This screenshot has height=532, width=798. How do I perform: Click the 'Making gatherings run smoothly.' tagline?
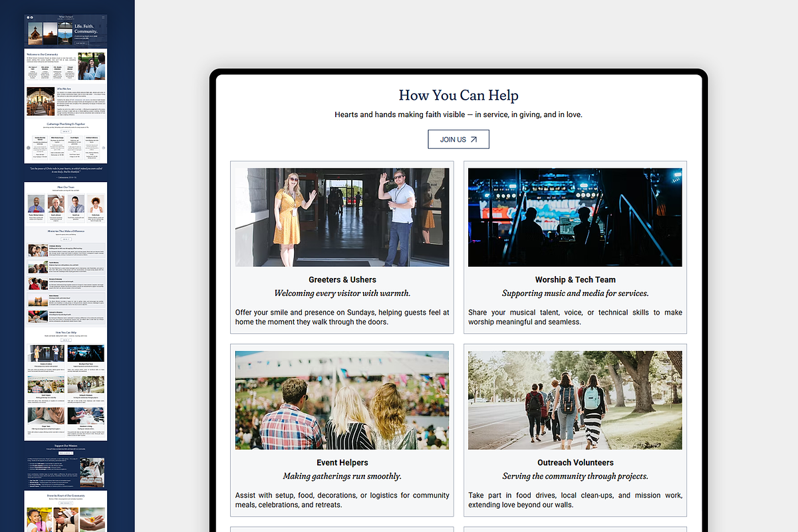(342, 476)
